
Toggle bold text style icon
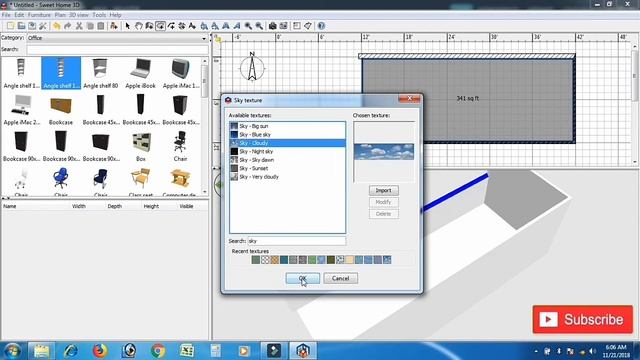[x=226, y=26]
